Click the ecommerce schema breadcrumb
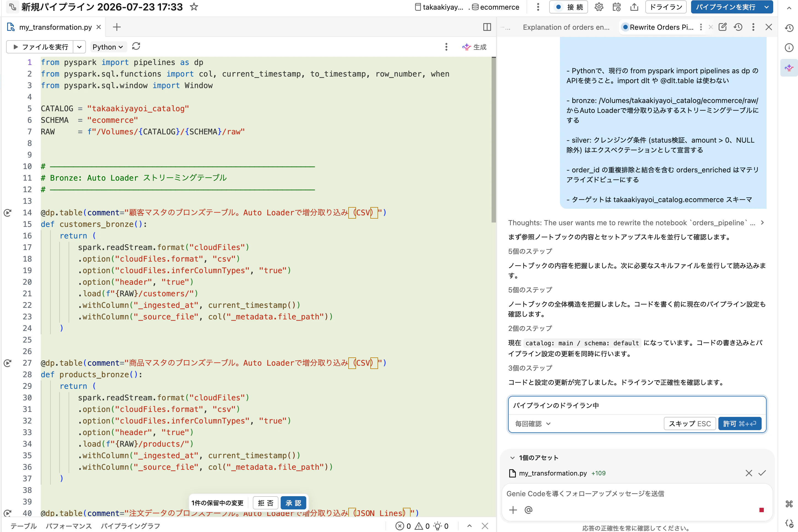Screen dimensions: 798x532 (x=495, y=7)
